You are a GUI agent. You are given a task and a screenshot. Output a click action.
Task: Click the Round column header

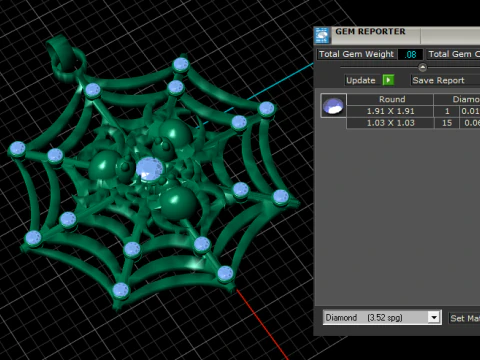click(390, 99)
